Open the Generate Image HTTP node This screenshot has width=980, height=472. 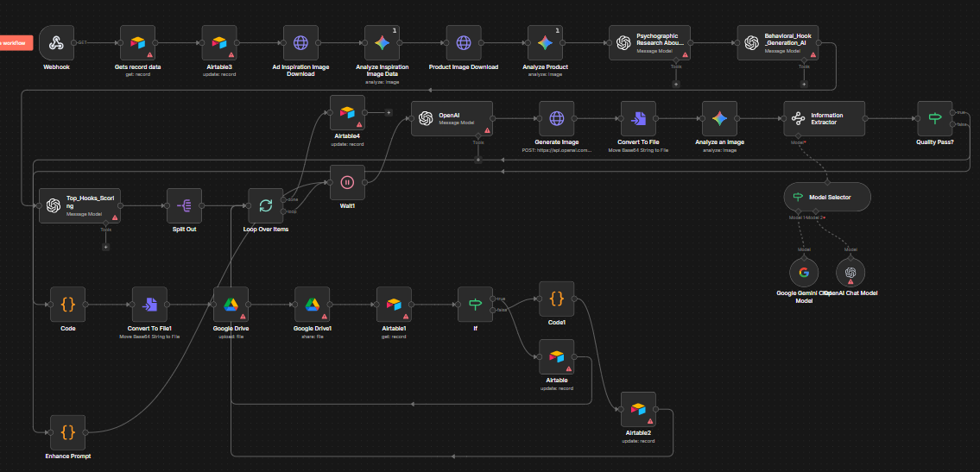pos(557,118)
